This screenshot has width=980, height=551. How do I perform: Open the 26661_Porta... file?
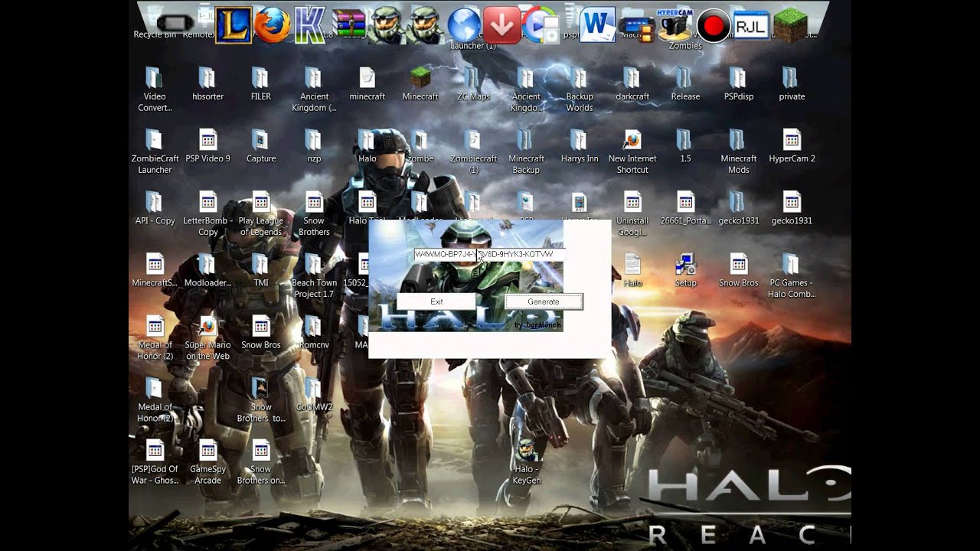click(685, 208)
